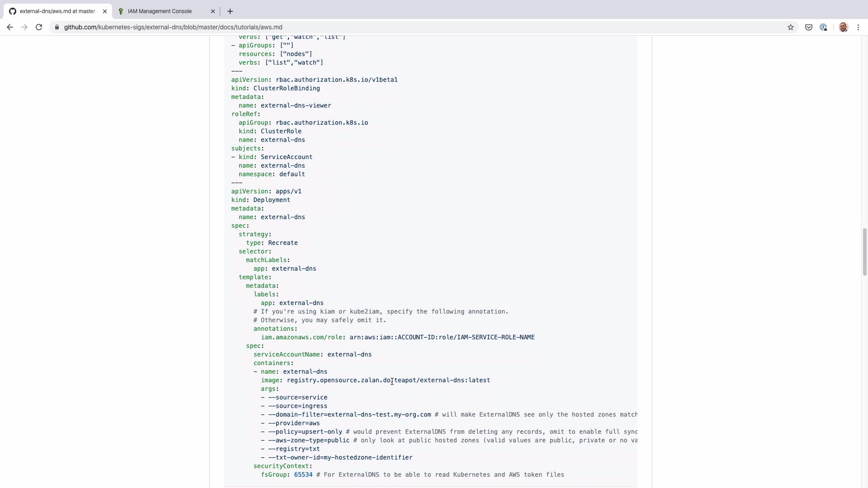Click the profile avatar picture
The width and height of the screenshot is (868, 488).
[843, 27]
